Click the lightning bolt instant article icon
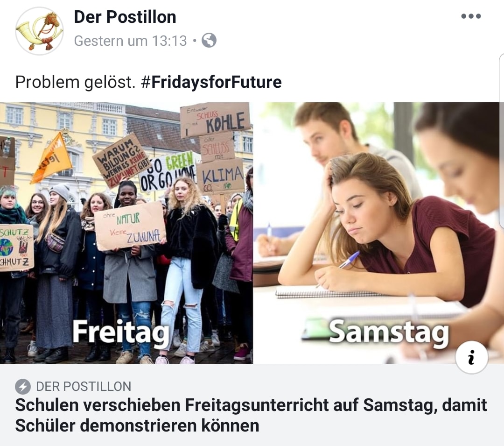504x446 pixels. click(x=22, y=387)
